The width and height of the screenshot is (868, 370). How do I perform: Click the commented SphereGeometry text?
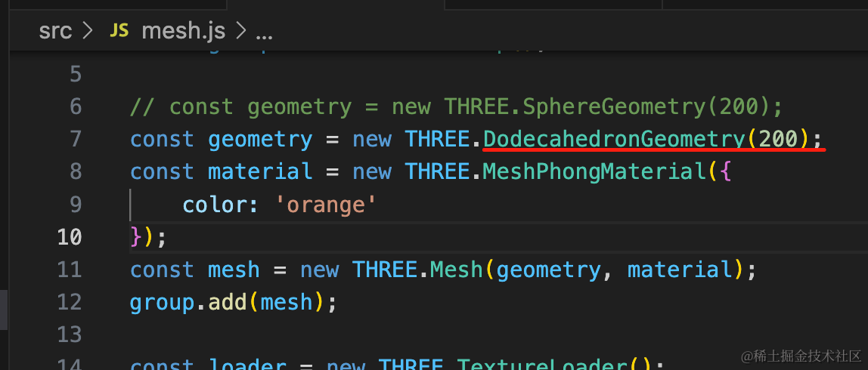point(614,106)
